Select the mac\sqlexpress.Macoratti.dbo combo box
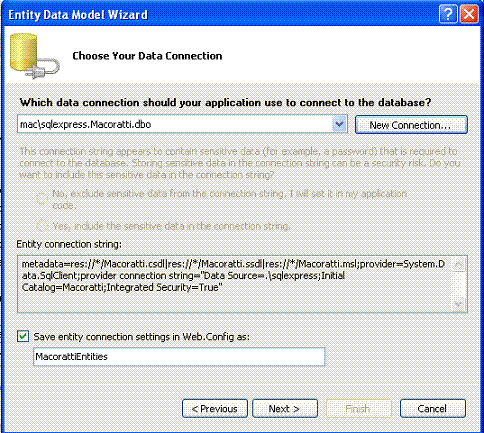Image resolution: width=484 pixels, height=433 pixels. [182, 124]
